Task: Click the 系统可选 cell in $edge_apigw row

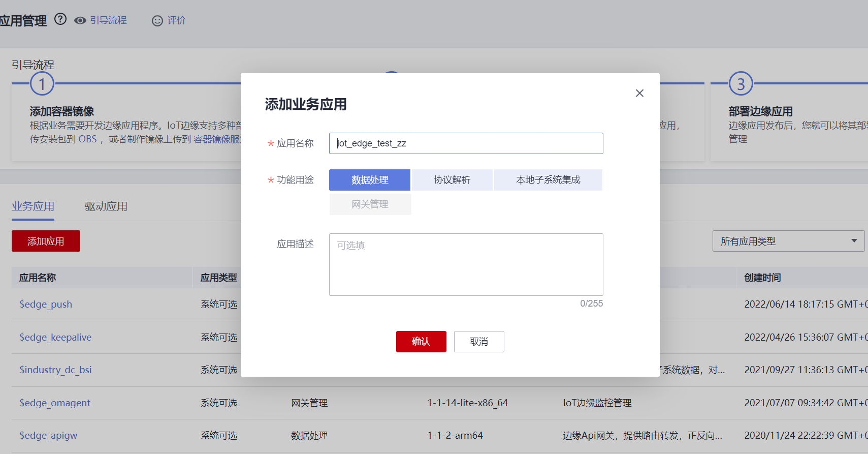Action: coord(219,435)
